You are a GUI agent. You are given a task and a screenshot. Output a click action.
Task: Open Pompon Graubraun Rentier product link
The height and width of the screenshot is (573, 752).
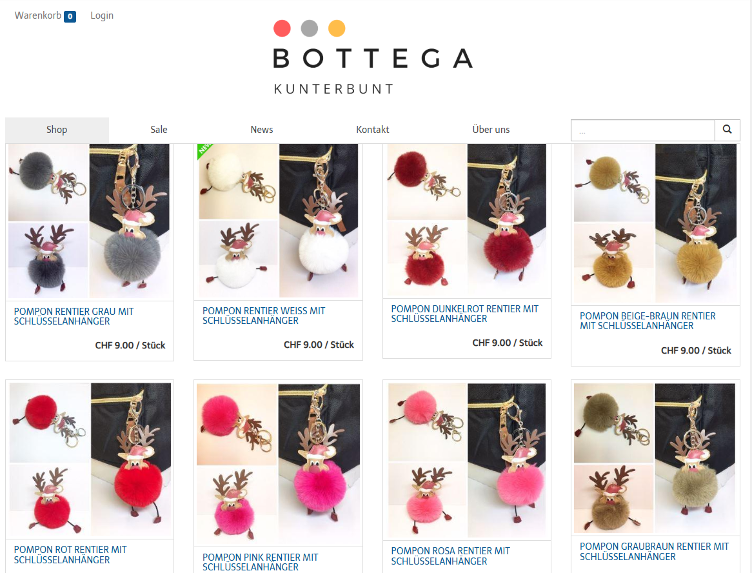tap(654, 551)
